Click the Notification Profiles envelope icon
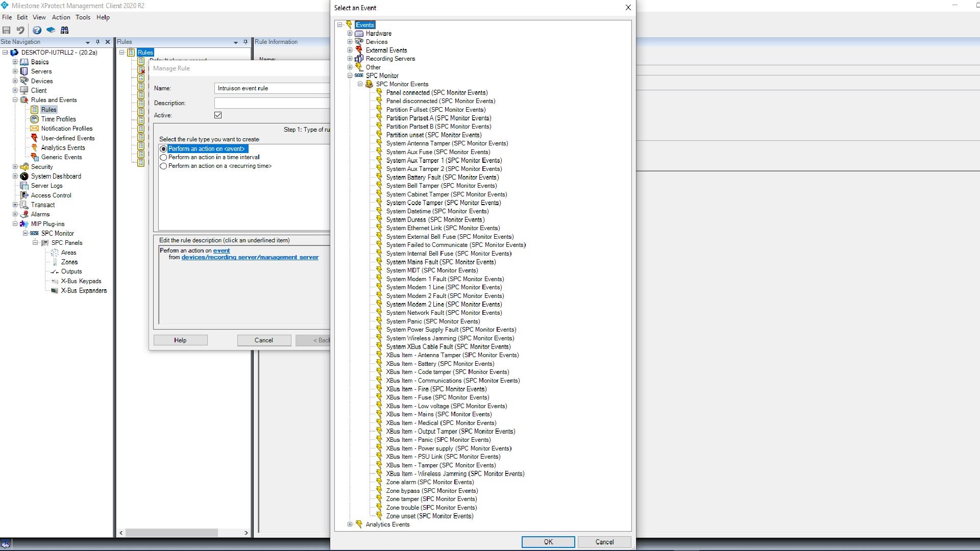This screenshot has height=551, width=980. [34, 129]
